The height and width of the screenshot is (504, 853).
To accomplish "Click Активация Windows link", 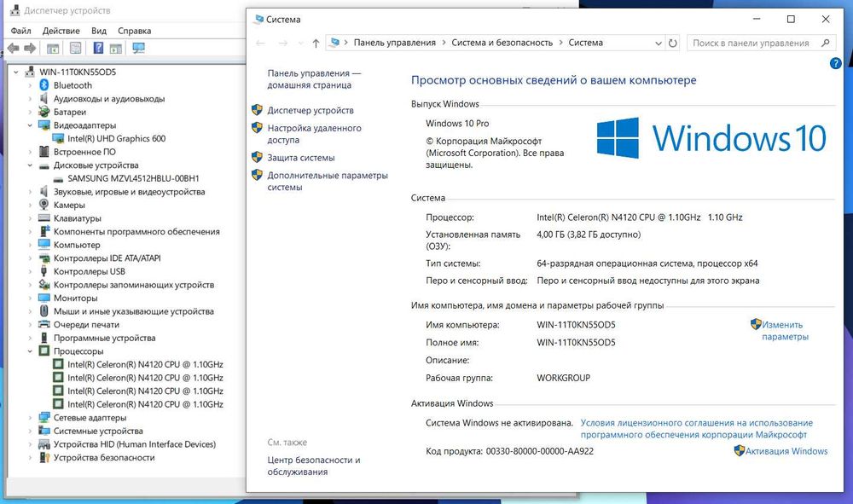I will tap(786, 451).
